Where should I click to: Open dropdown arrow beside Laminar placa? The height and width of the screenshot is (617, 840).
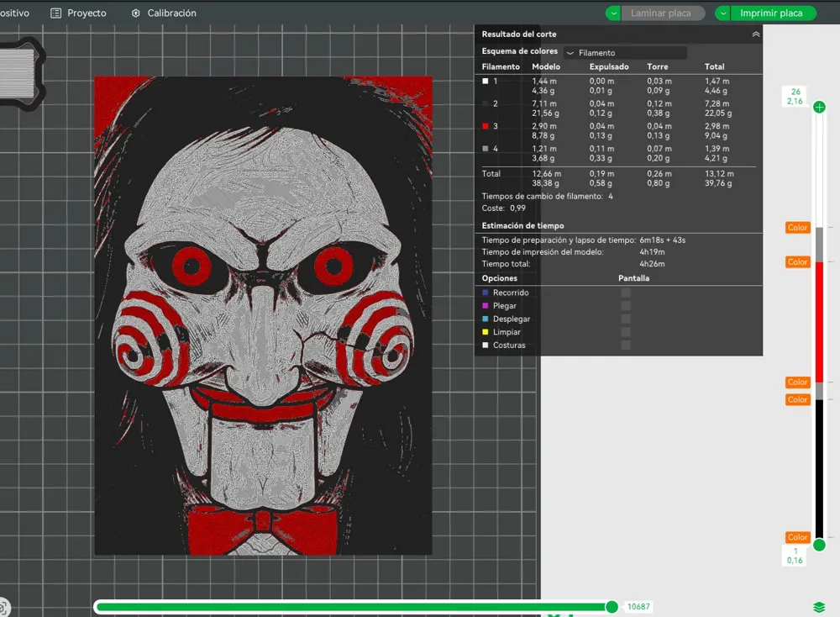pyautogui.click(x=613, y=13)
